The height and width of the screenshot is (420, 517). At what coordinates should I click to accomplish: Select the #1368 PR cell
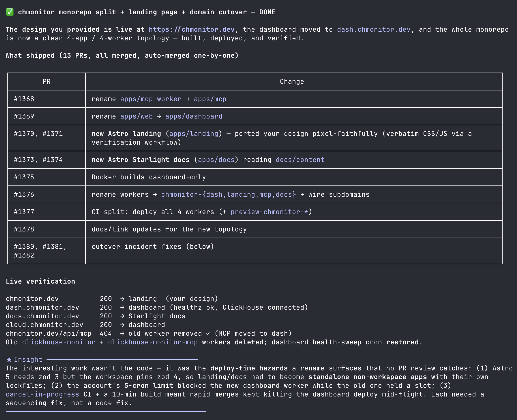pos(47,99)
